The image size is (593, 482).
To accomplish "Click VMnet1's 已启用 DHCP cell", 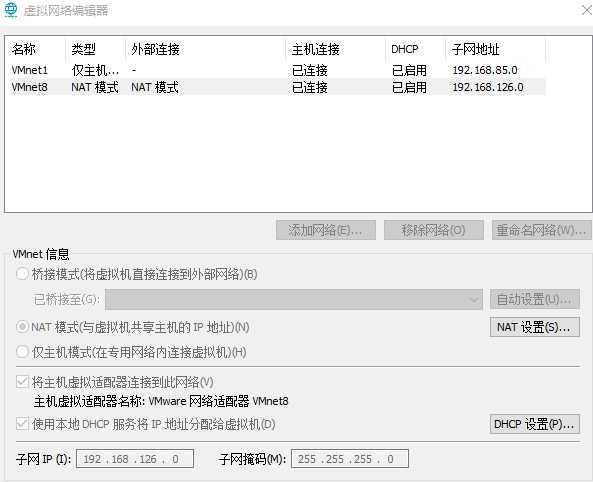I will 409,70.
